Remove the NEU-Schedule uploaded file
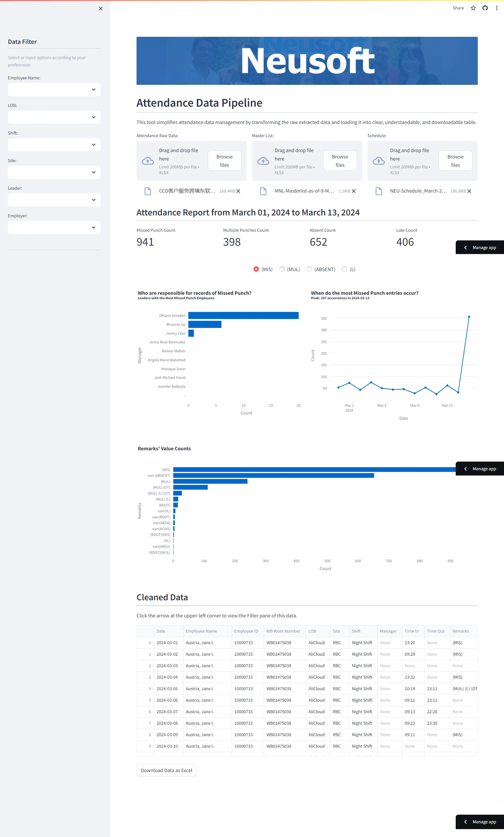The width and height of the screenshot is (504, 837). coord(469,191)
